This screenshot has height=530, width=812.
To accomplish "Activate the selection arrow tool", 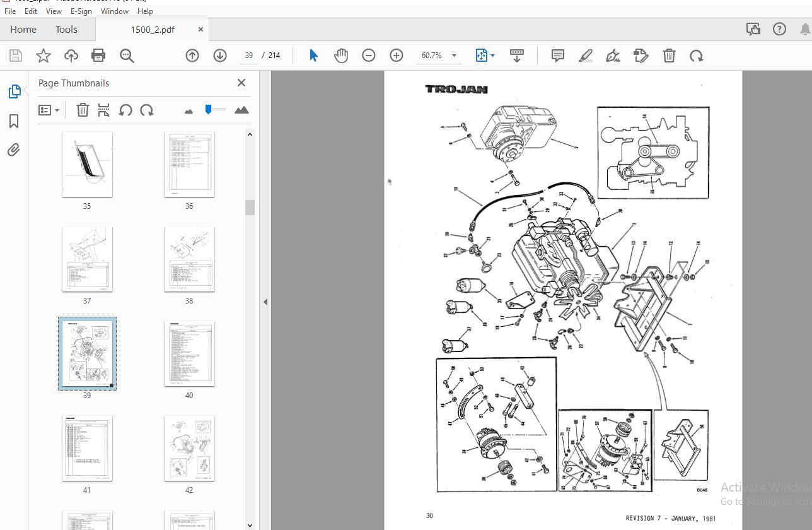I will point(313,56).
